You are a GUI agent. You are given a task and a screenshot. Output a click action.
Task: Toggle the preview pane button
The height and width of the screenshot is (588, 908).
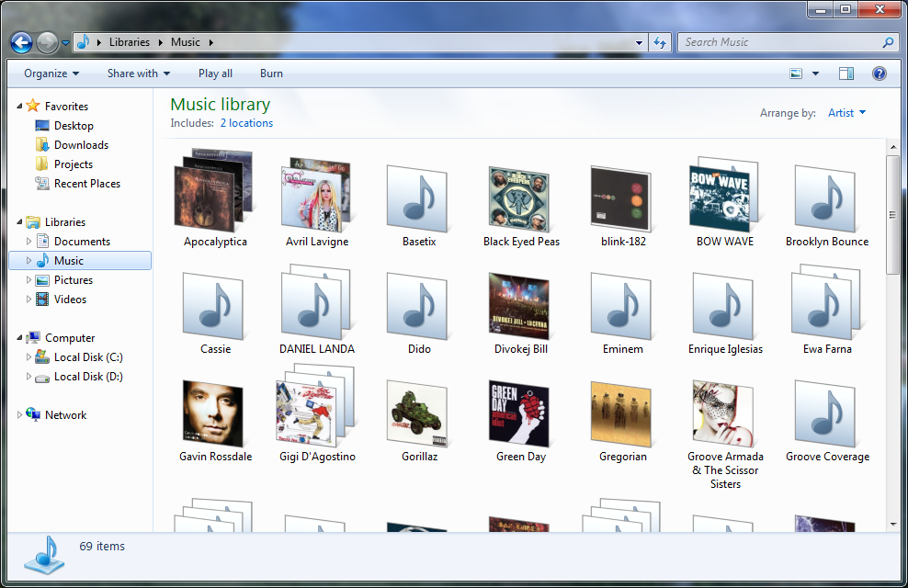pyautogui.click(x=846, y=73)
